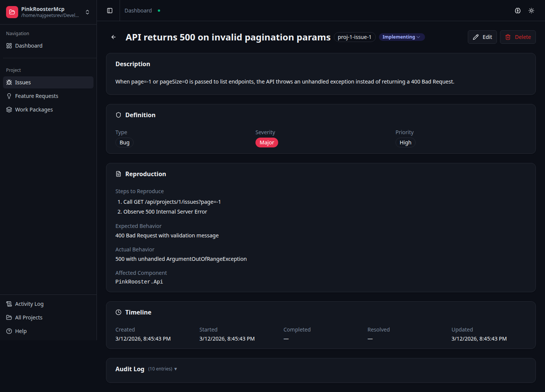545x392 pixels.
Task: Click the Bug type badge
Action: [125, 143]
